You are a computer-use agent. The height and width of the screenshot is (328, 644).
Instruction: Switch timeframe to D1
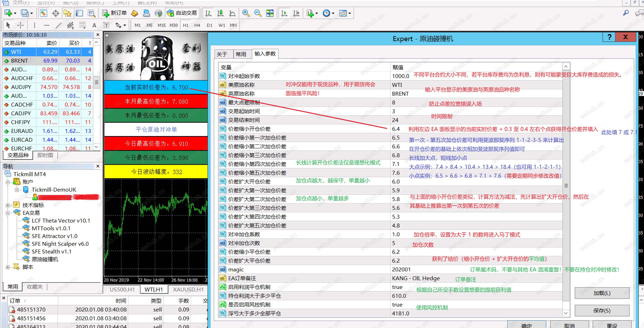pyautogui.click(x=209, y=25)
